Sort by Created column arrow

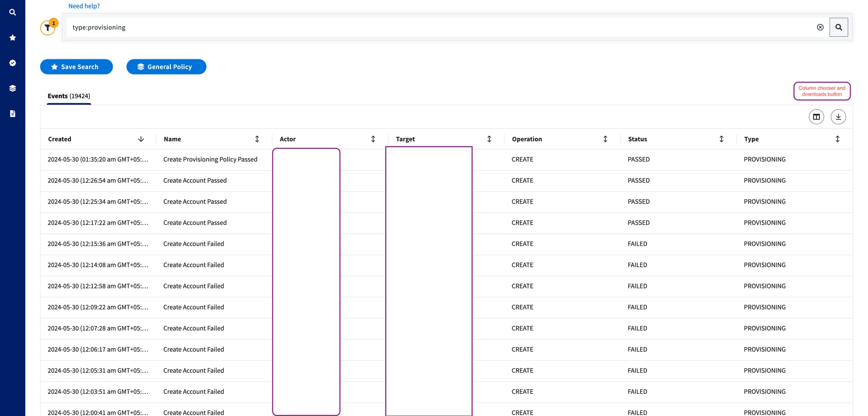point(141,139)
